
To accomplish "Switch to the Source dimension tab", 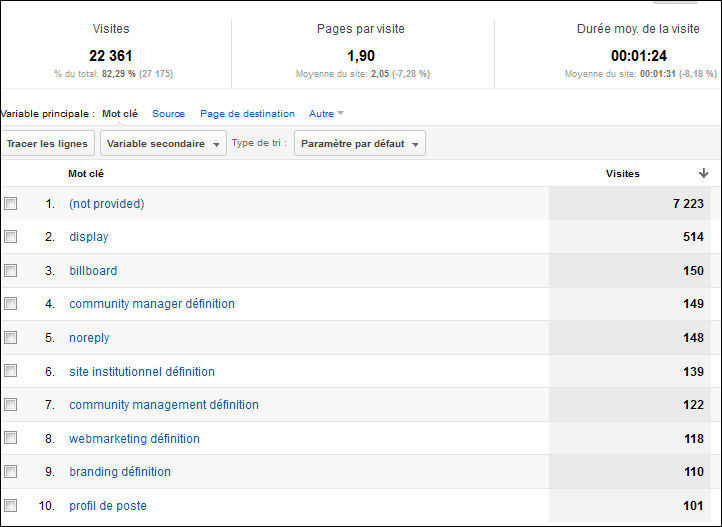I will (x=168, y=114).
